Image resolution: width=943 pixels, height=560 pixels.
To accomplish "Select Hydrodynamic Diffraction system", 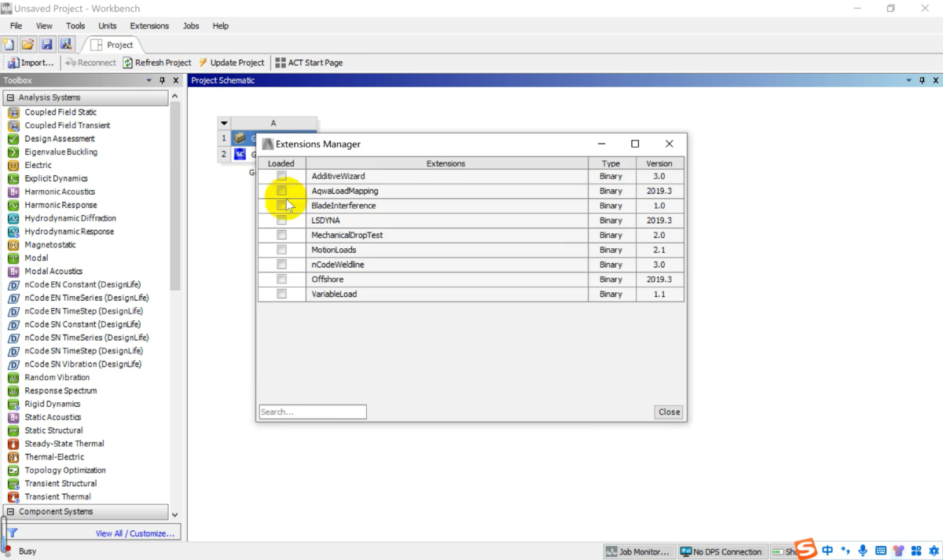I will pyautogui.click(x=70, y=218).
